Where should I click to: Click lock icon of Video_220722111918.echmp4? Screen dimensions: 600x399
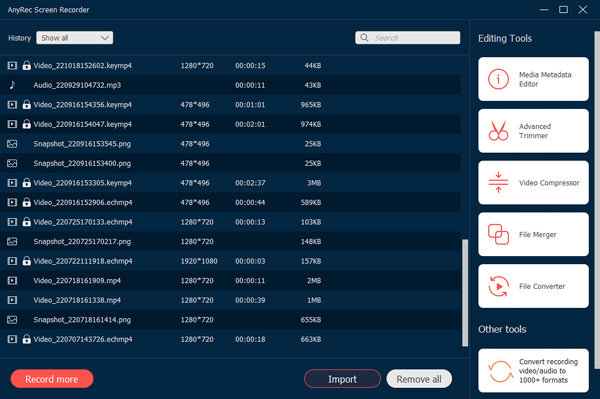[x=26, y=261]
